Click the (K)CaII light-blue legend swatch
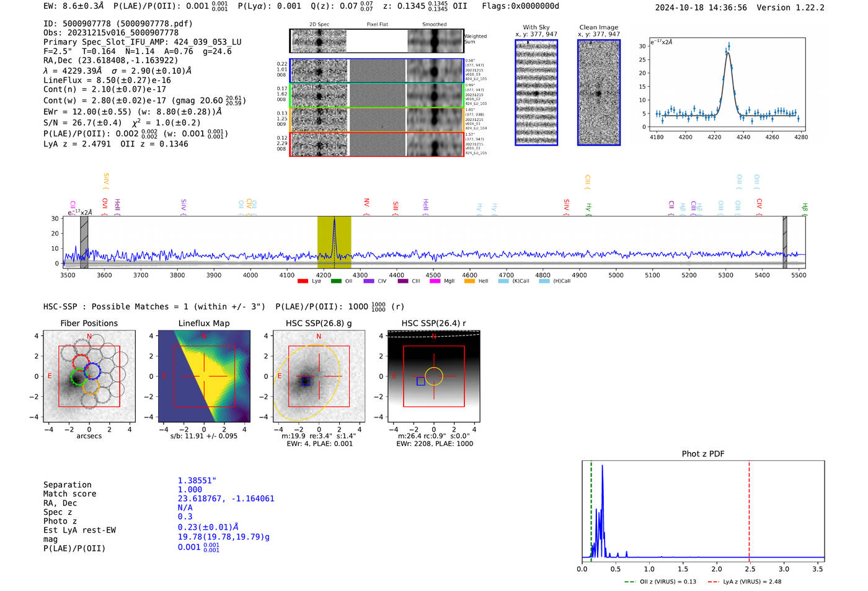The width and height of the screenshot is (868, 591). [x=503, y=282]
